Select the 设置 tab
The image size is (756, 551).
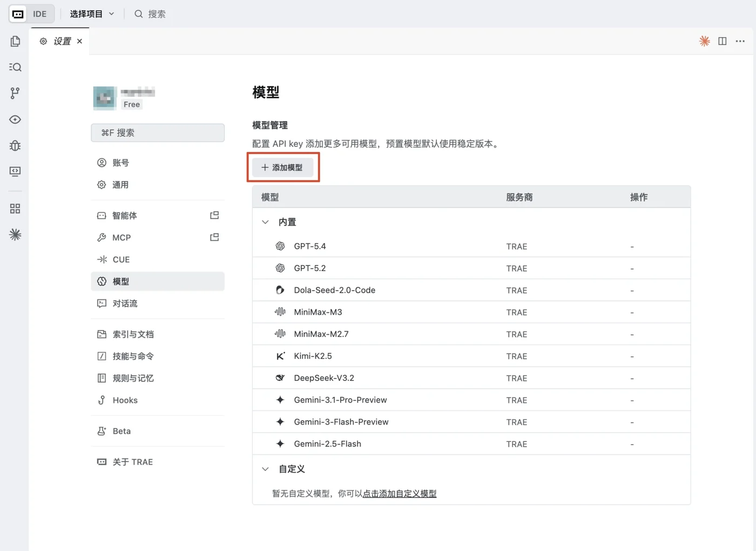click(60, 41)
